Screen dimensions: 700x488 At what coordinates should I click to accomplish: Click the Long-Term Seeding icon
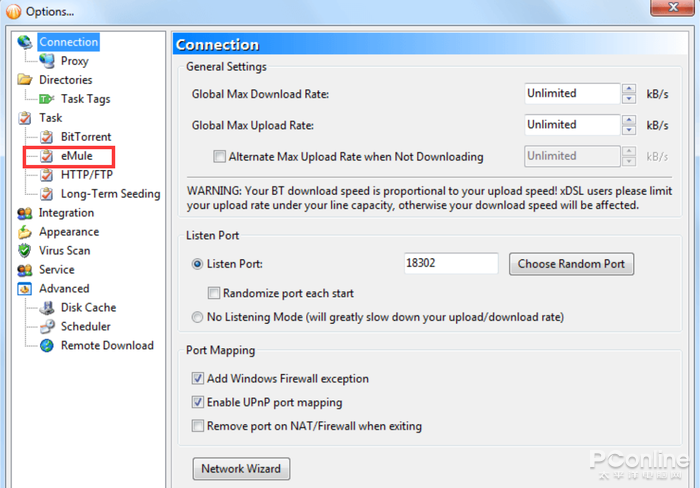tap(46, 194)
